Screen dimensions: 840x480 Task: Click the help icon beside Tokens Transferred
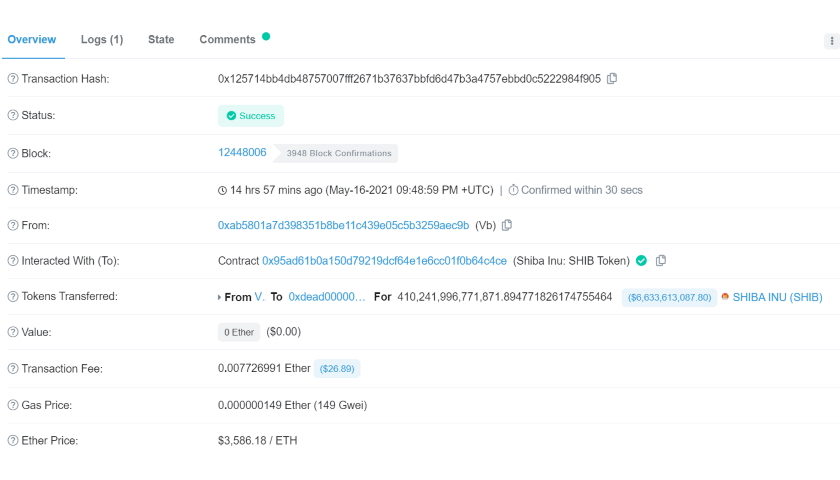click(13, 296)
